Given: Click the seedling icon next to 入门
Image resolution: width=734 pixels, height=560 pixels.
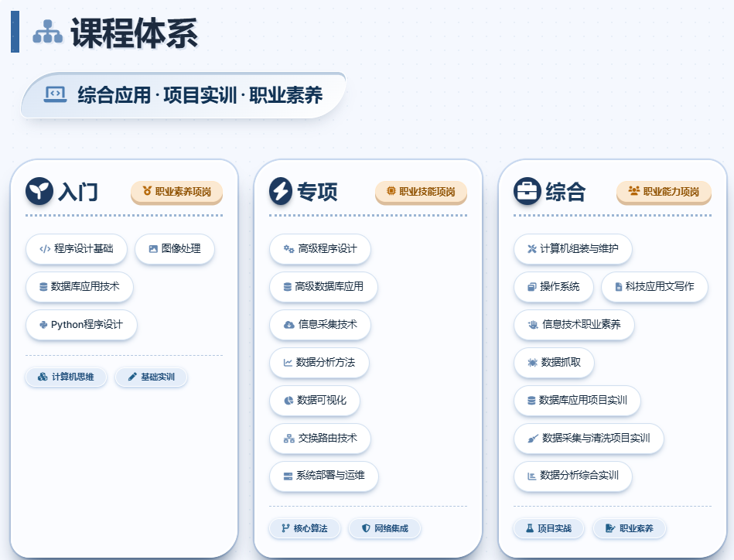Looking at the screenshot, I should point(39,191).
